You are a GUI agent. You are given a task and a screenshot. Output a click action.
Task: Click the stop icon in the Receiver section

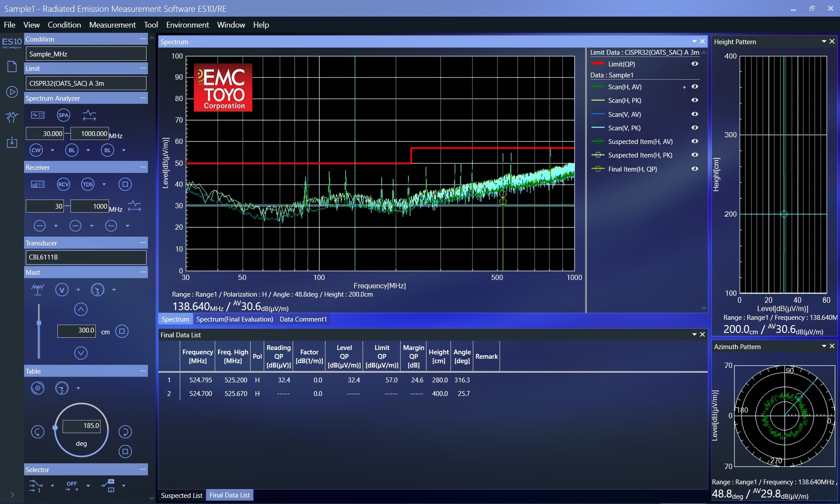[125, 184]
